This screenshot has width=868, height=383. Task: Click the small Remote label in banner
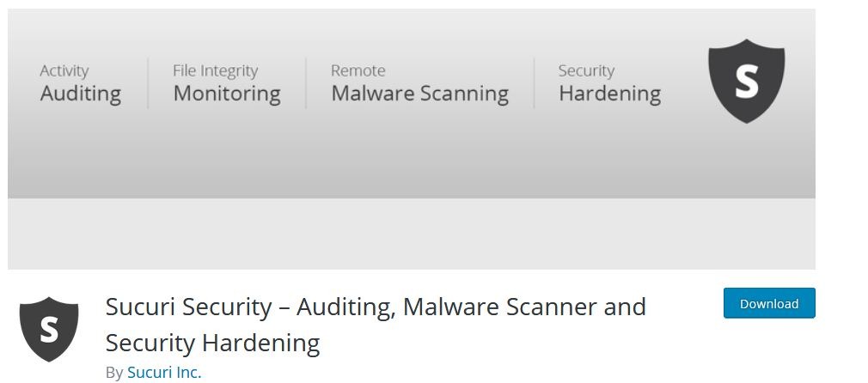point(358,70)
